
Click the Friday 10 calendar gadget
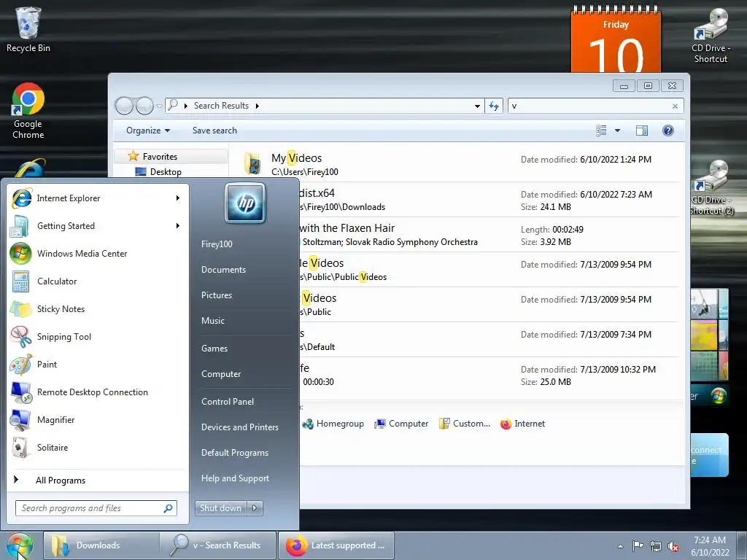click(x=616, y=39)
